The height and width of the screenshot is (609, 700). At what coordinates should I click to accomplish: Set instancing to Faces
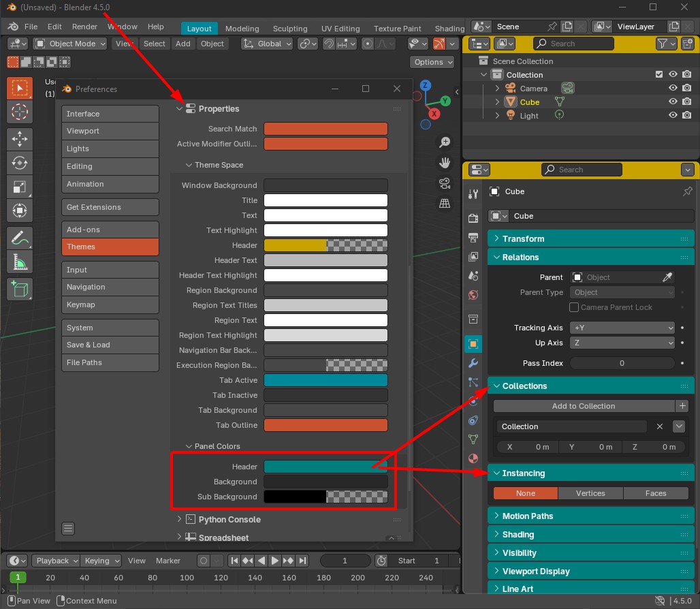click(x=655, y=493)
